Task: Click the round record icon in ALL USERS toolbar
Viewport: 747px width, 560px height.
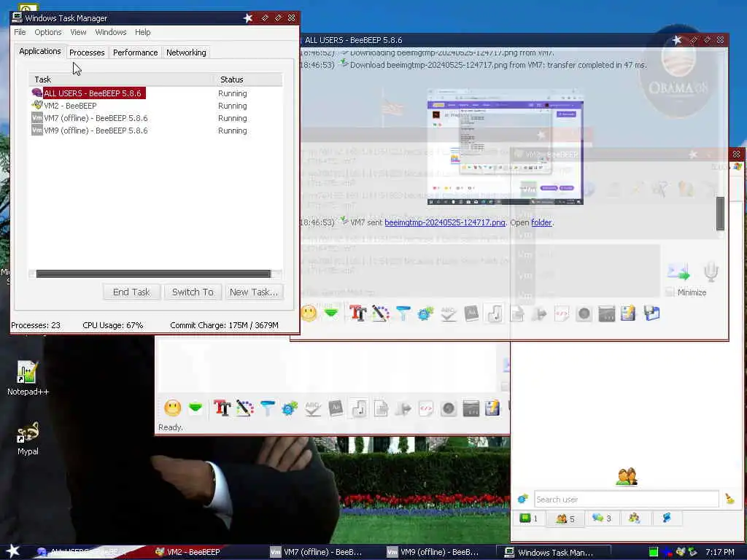Action: pos(584,314)
